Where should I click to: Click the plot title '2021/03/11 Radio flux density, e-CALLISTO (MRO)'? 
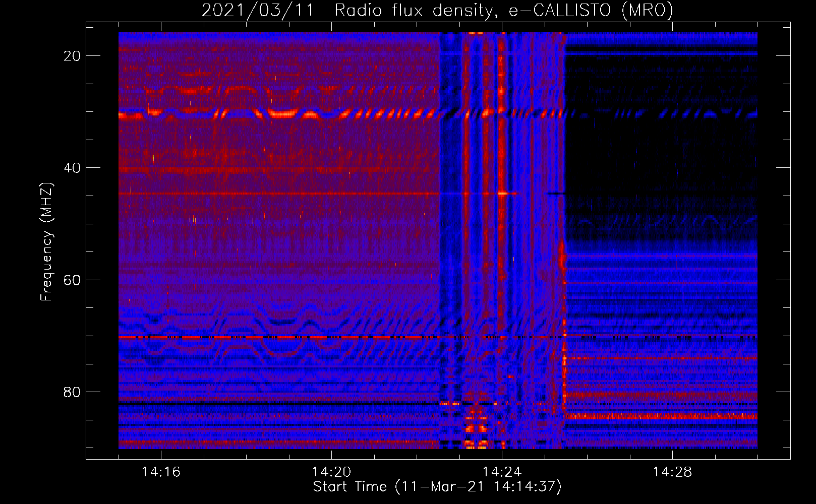pos(437,11)
